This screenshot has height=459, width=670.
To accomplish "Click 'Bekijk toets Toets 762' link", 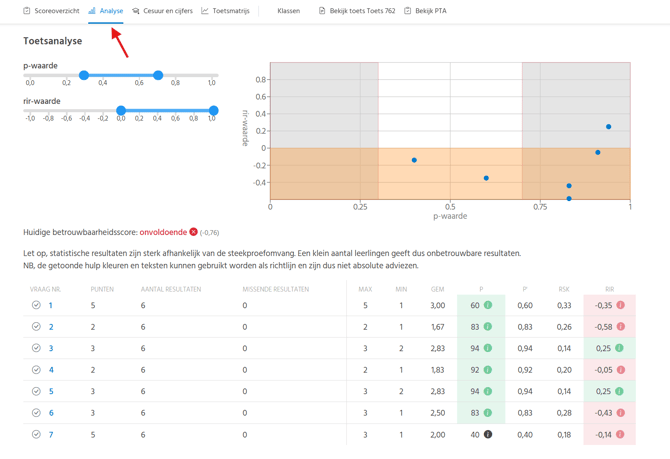I will [x=356, y=11].
